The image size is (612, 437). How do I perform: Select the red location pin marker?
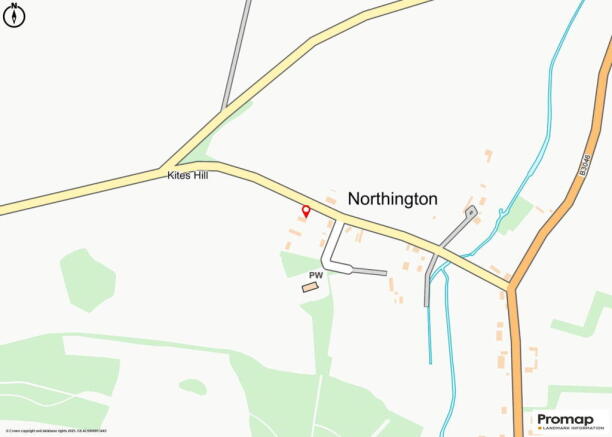[x=306, y=211]
